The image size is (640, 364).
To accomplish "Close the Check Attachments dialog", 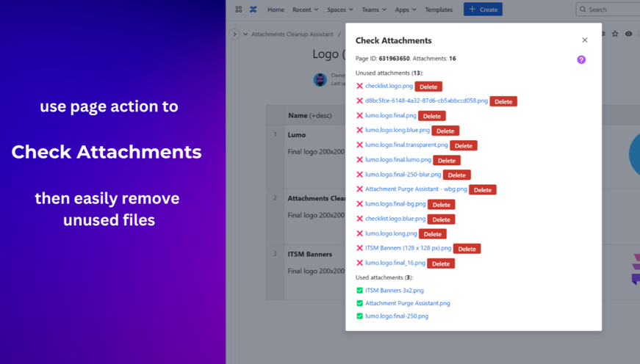I will click(584, 40).
